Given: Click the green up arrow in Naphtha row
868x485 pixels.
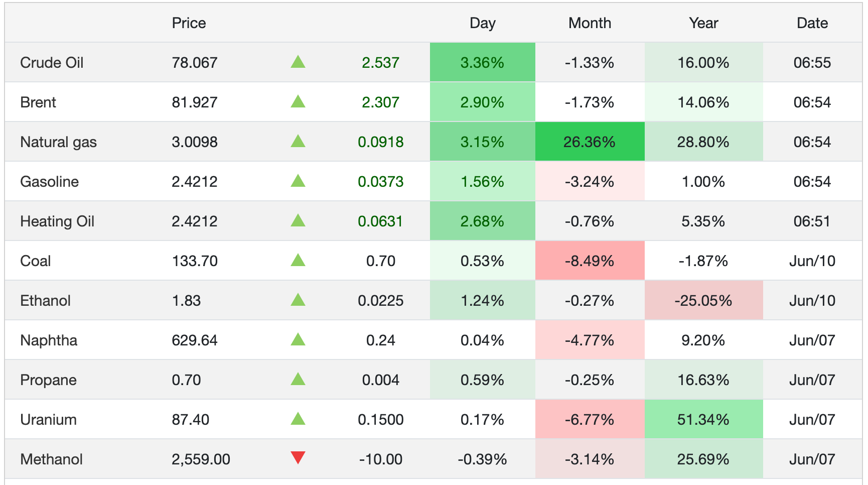Looking at the screenshot, I should [298, 339].
